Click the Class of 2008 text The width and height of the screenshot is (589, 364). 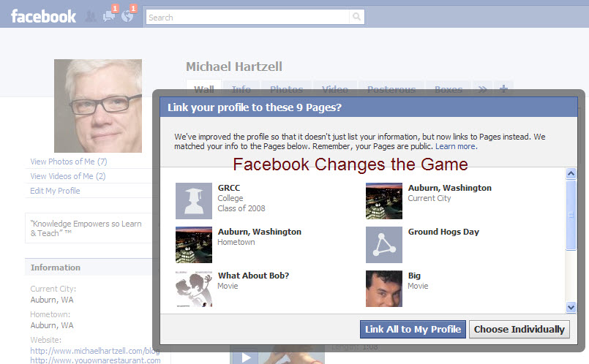pos(241,208)
